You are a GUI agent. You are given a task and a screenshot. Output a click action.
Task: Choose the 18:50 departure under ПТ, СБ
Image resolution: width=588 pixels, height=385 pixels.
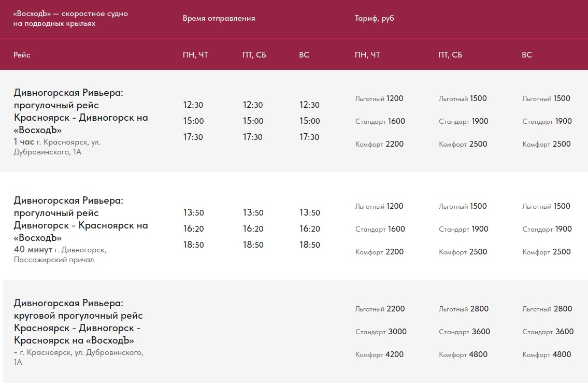pos(253,245)
